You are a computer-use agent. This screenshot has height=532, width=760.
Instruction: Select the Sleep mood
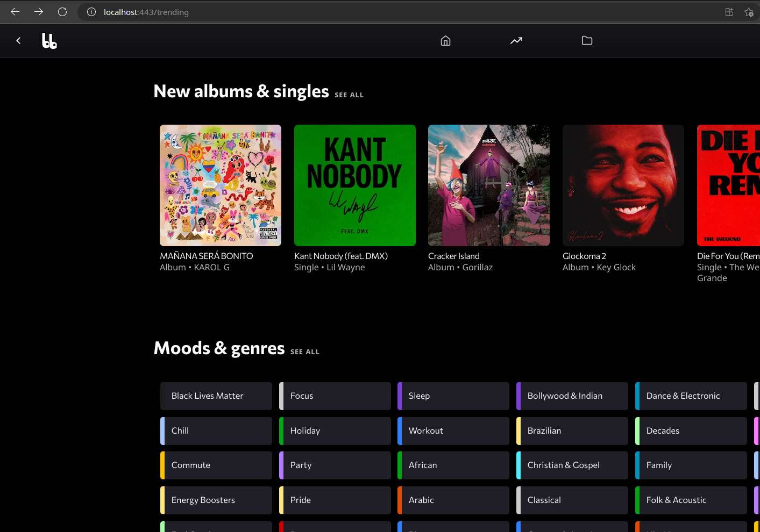click(453, 396)
